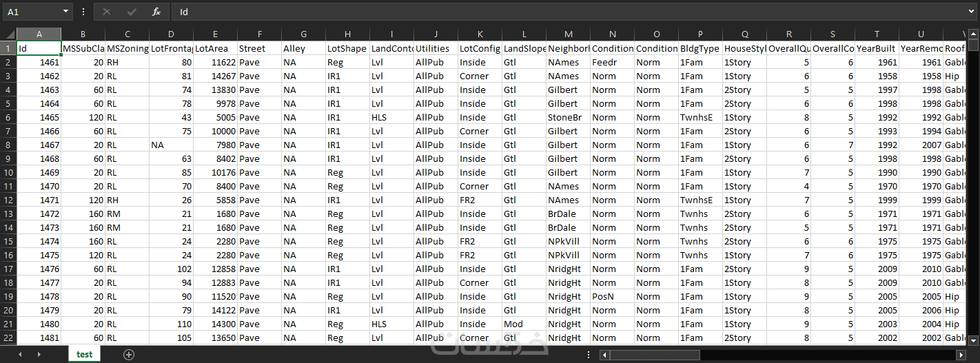Click the horizontal scrollbar right arrow
Image resolution: width=980 pixels, height=363 pixels.
coord(962,355)
